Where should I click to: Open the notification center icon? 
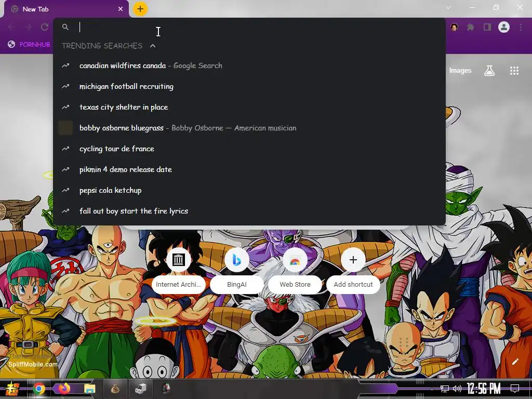click(x=515, y=389)
